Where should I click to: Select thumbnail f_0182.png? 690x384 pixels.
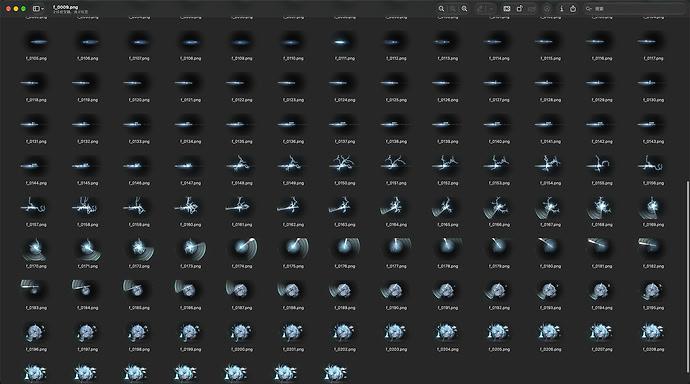click(653, 250)
